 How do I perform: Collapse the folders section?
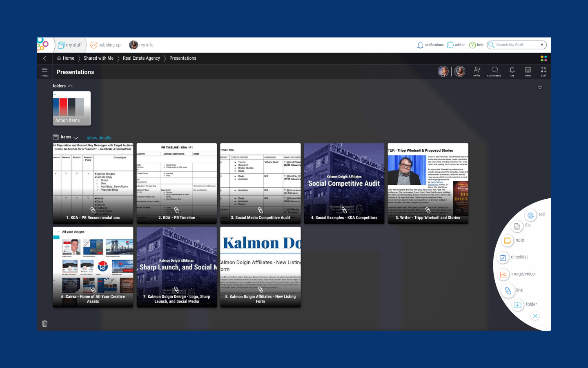70,86
